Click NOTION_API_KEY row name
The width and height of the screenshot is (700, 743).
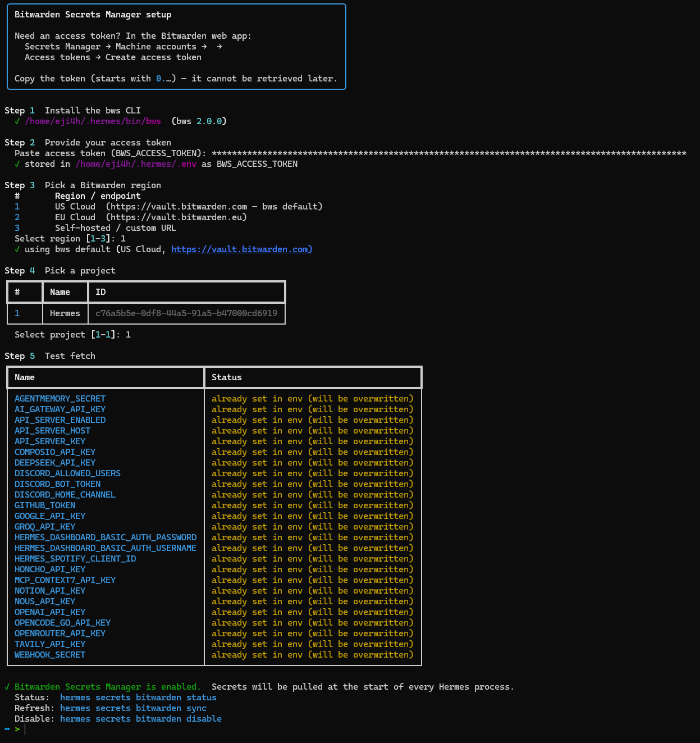pyautogui.click(x=50, y=591)
